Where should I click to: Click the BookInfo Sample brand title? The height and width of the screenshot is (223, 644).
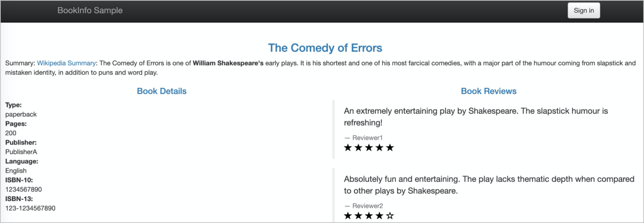click(x=90, y=11)
